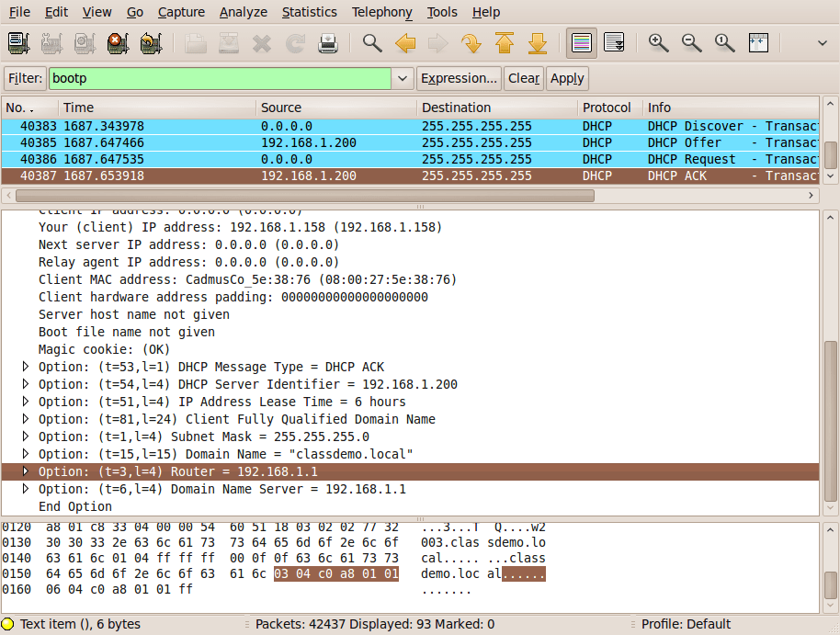Open the Tools menu
Viewport: 840px width, 635px height.
click(x=442, y=12)
